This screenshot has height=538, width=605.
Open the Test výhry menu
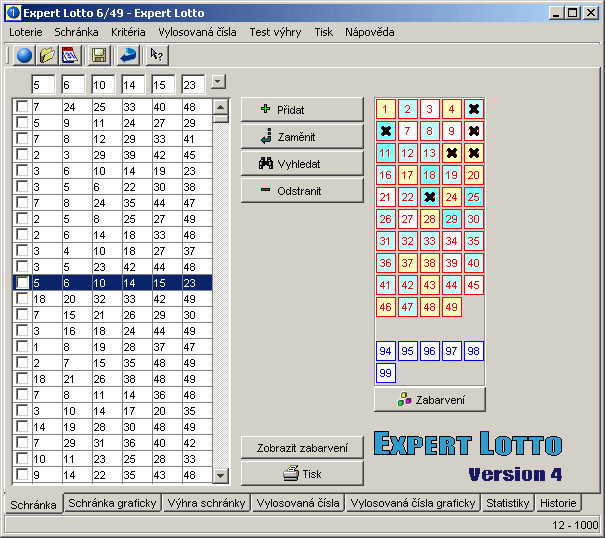(x=275, y=32)
